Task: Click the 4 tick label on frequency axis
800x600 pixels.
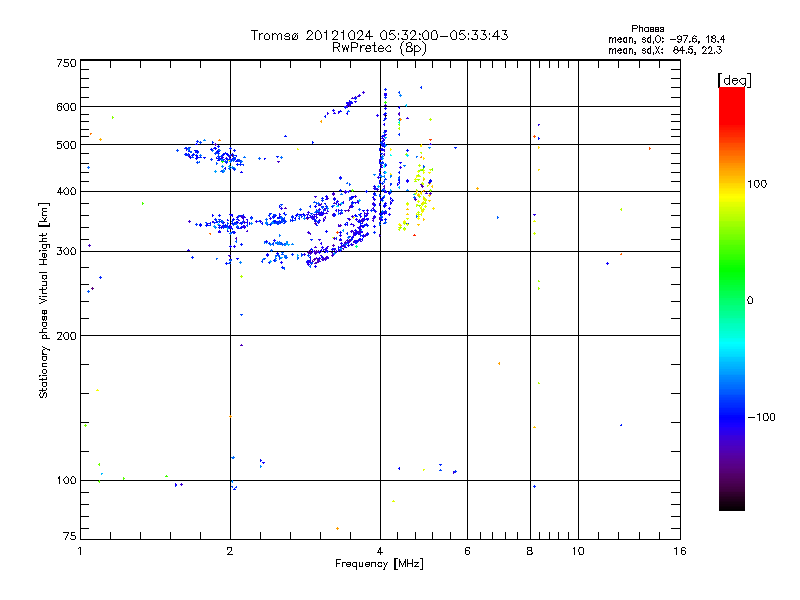Action: point(380,551)
